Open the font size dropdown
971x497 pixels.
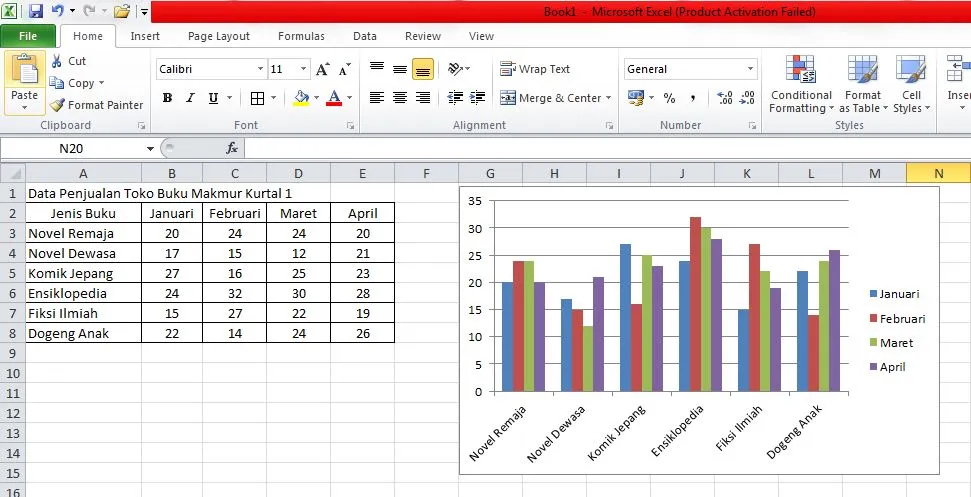(303, 69)
